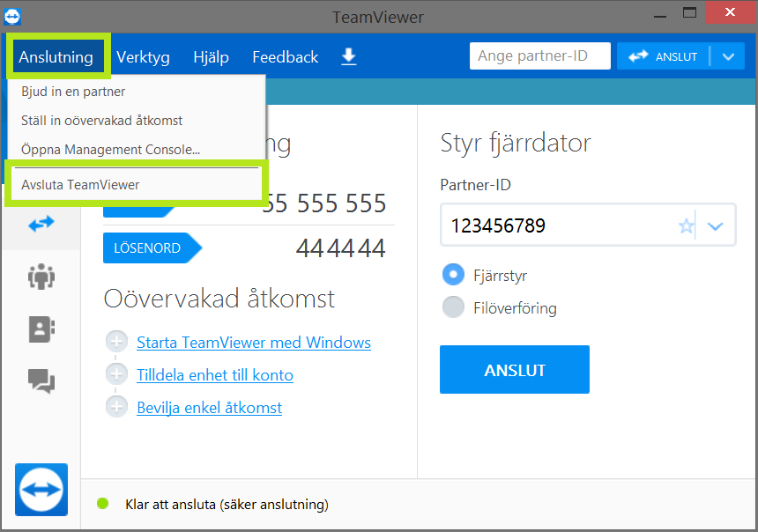Expand the Partner-ID history dropdown arrow
Image resolution: width=758 pixels, height=532 pixels.
pos(716,226)
